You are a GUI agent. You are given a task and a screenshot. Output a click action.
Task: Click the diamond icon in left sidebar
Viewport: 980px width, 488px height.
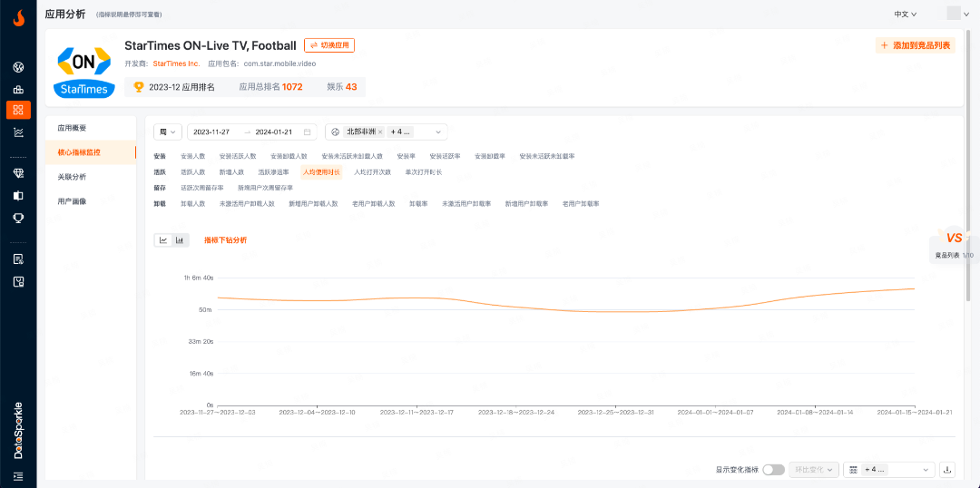pyautogui.click(x=18, y=172)
